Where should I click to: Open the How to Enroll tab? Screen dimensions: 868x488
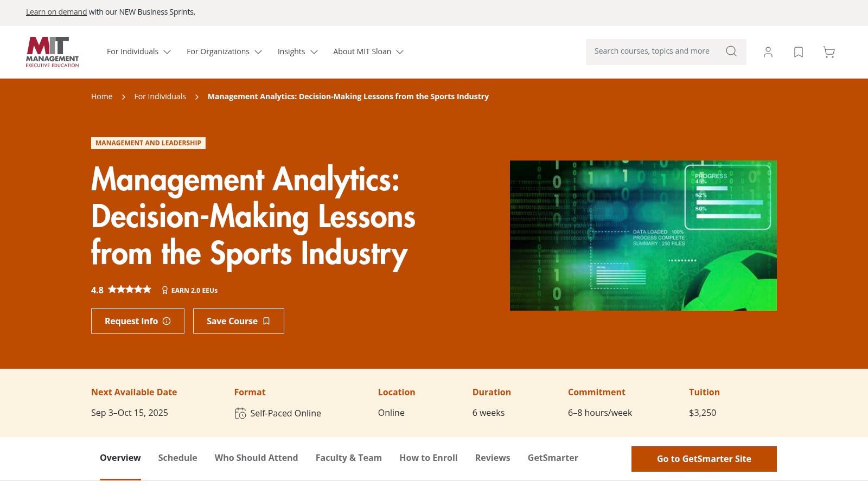click(429, 458)
